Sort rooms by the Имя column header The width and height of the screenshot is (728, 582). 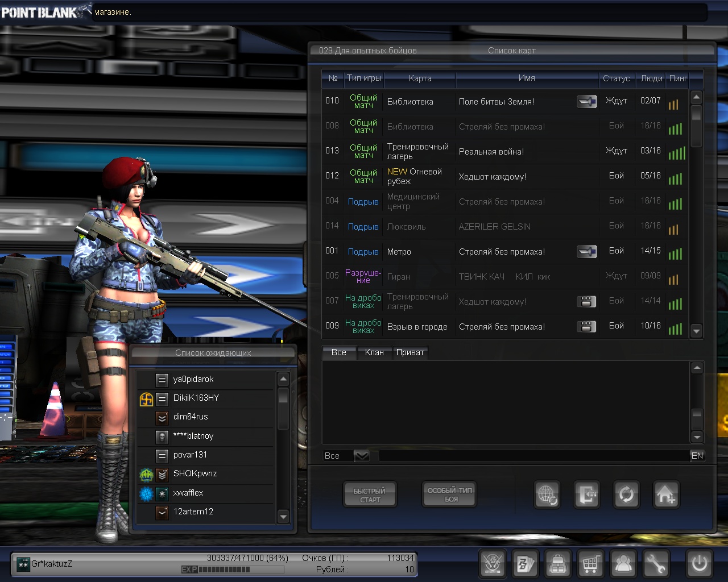click(527, 78)
